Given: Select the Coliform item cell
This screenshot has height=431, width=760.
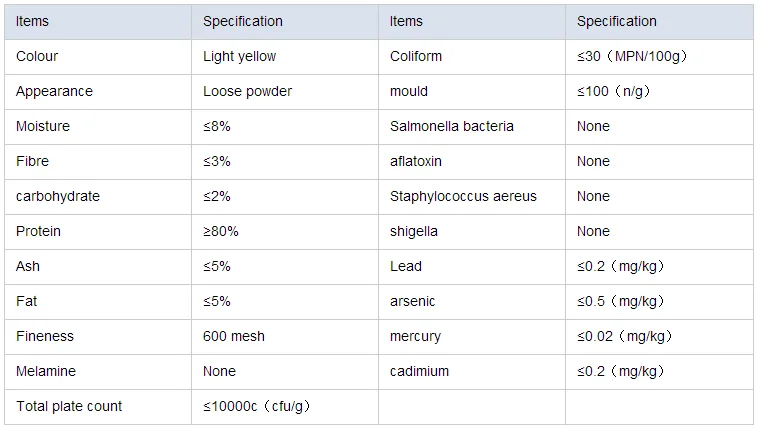Looking at the screenshot, I should pyautogui.click(x=416, y=56).
